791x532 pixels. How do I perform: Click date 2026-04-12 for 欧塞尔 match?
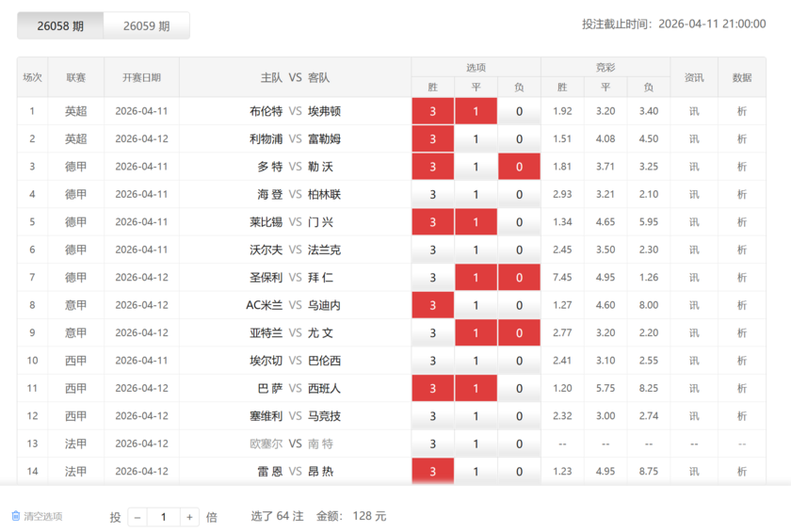[x=141, y=443]
